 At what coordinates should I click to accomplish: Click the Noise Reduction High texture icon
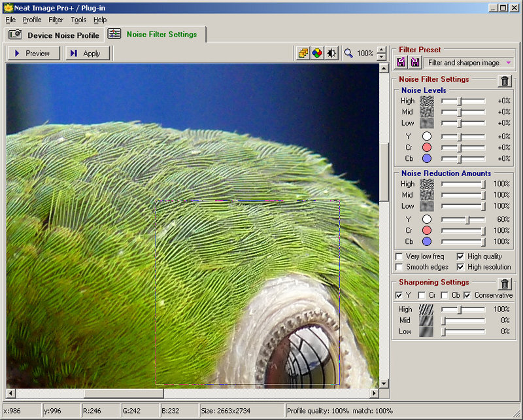pos(427,184)
